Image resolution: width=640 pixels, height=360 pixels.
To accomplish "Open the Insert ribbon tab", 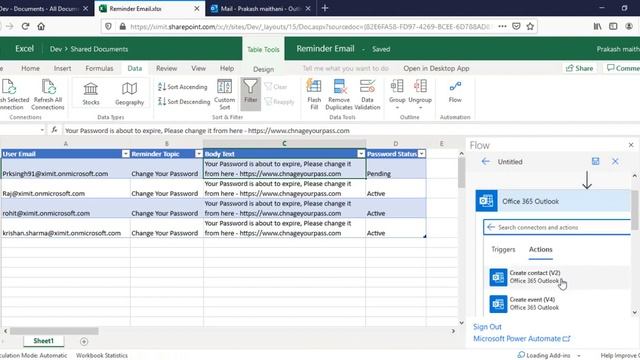I will click(62, 68).
